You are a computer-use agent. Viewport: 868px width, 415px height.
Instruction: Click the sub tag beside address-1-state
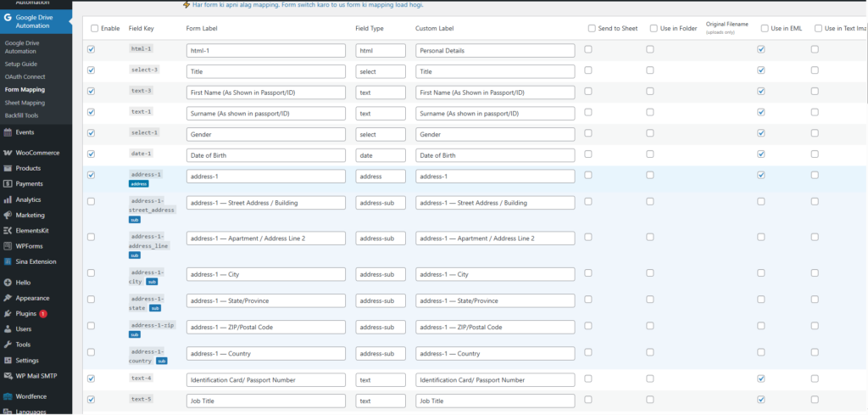[x=156, y=308]
